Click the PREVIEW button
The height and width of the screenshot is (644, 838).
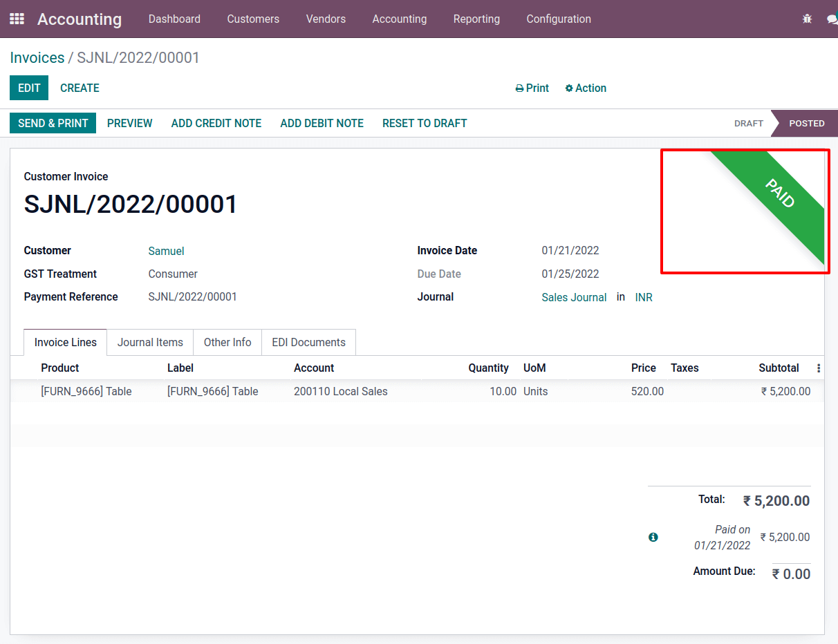[x=130, y=123]
